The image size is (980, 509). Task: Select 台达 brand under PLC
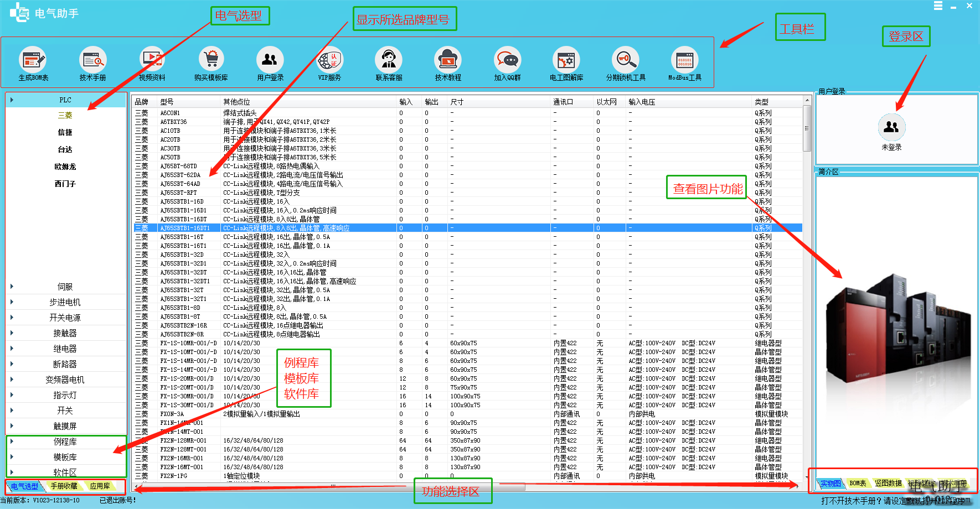pyautogui.click(x=65, y=149)
